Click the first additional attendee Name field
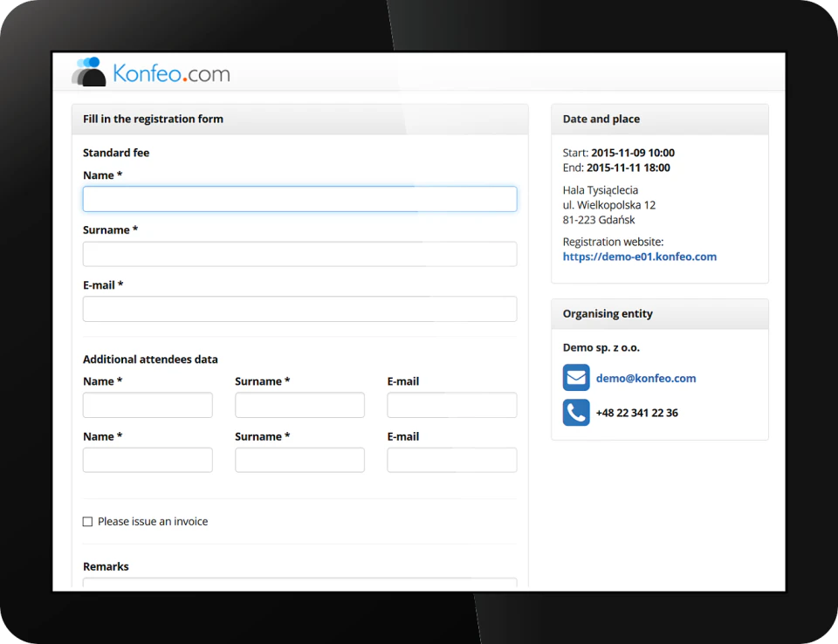Screen dimensions: 838x644 tap(147, 405)
